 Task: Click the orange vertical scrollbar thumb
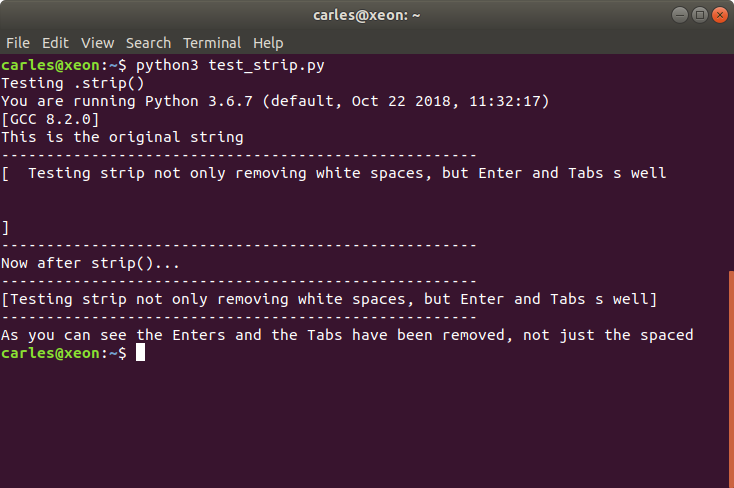coord(731,379)
